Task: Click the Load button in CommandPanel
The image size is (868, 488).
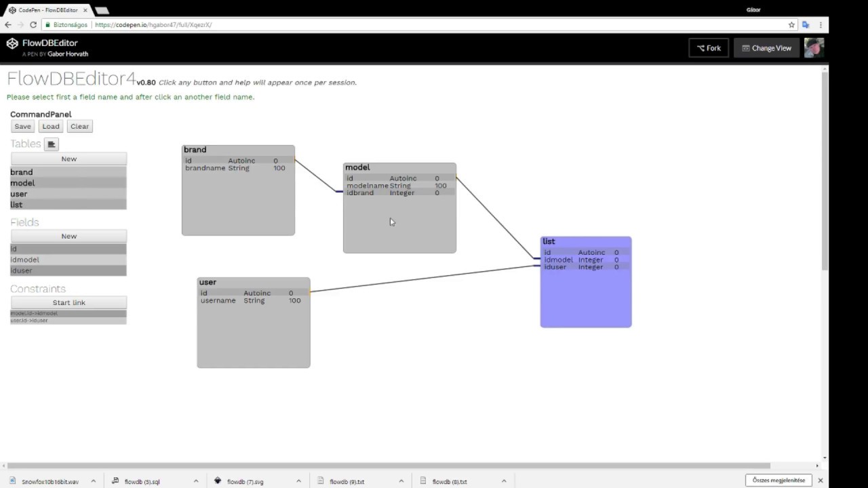Action: 51,126
